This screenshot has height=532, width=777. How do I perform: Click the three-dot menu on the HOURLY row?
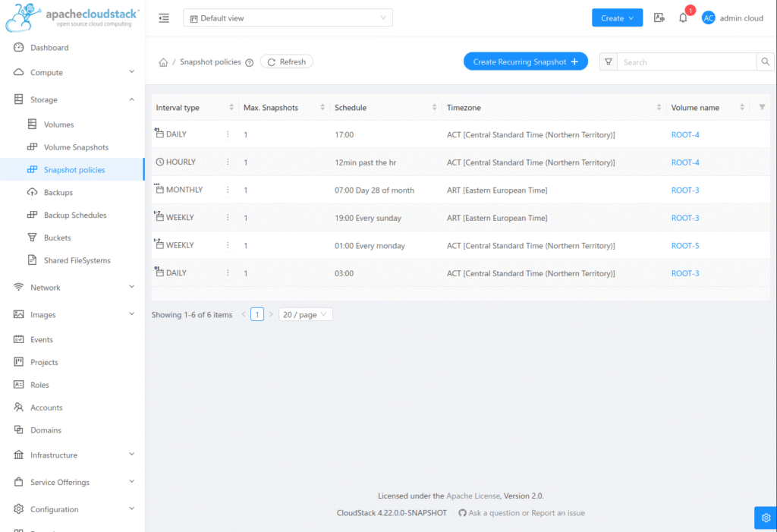pyautogui.click(x=227, y=162)
